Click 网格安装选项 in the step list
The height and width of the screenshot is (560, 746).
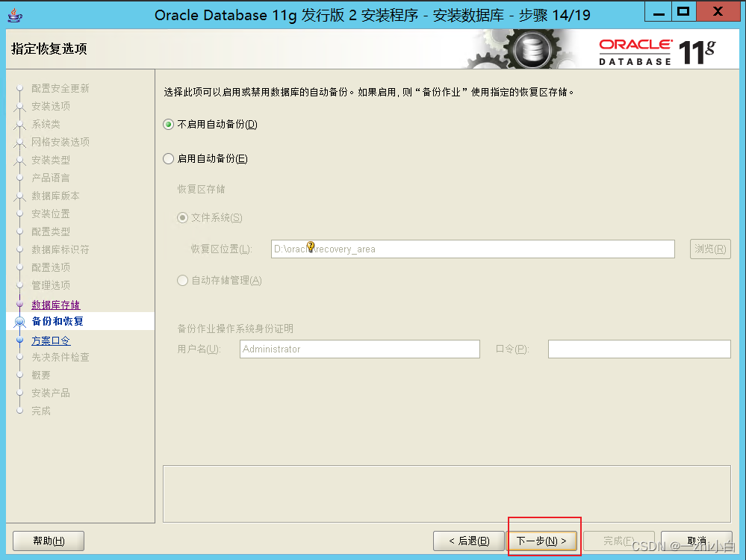tap(60, 142)
